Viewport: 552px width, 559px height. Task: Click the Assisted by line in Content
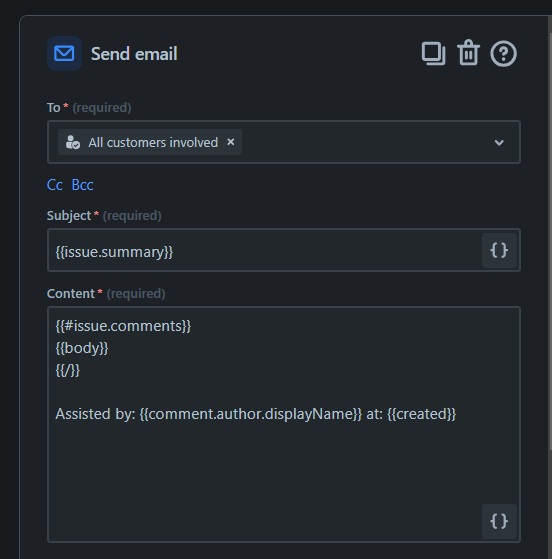[x=256, y=414]
